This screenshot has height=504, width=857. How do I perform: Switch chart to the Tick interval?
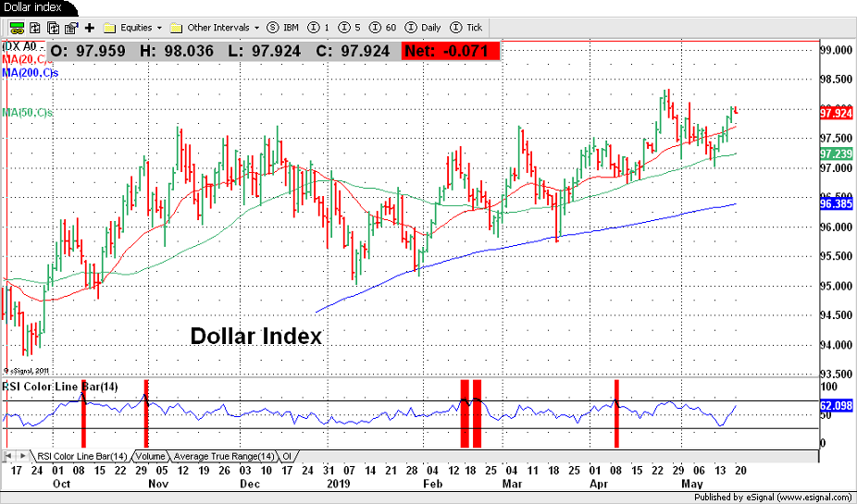pyautogui.click(x=466, y=28)
